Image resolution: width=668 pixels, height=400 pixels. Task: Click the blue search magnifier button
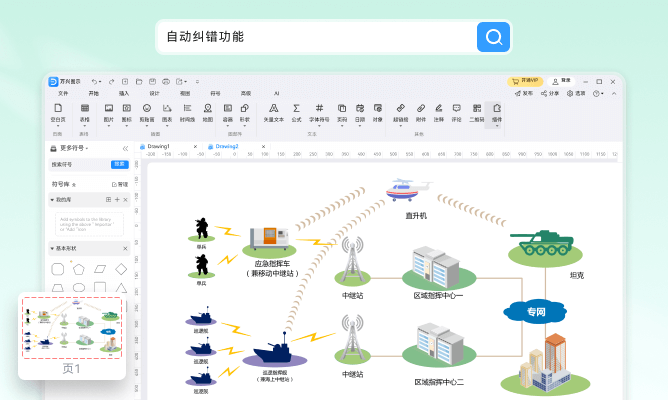point(493,37)
